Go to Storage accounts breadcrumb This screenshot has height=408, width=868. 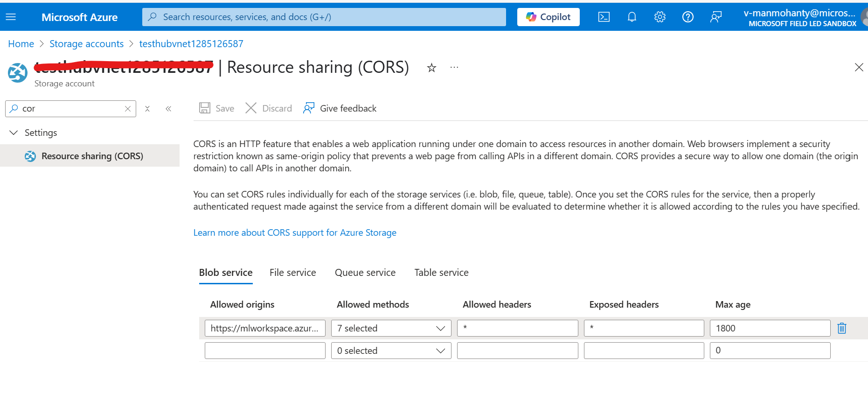pyautogui.click(x=86, y=44)
